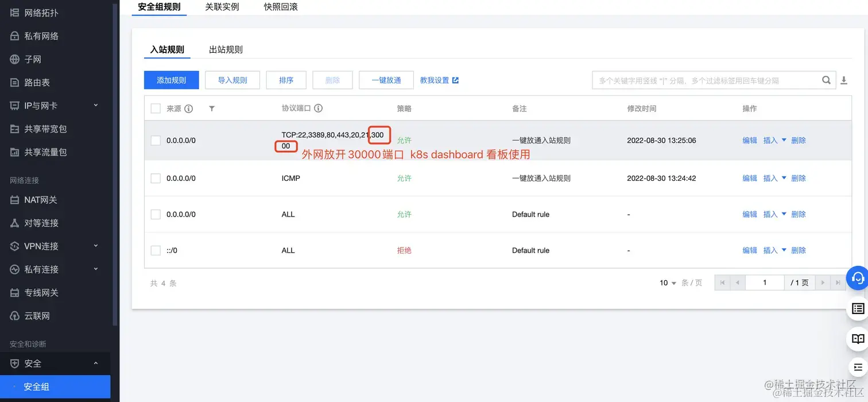Click the 子网 globe icon

[15, 59]
